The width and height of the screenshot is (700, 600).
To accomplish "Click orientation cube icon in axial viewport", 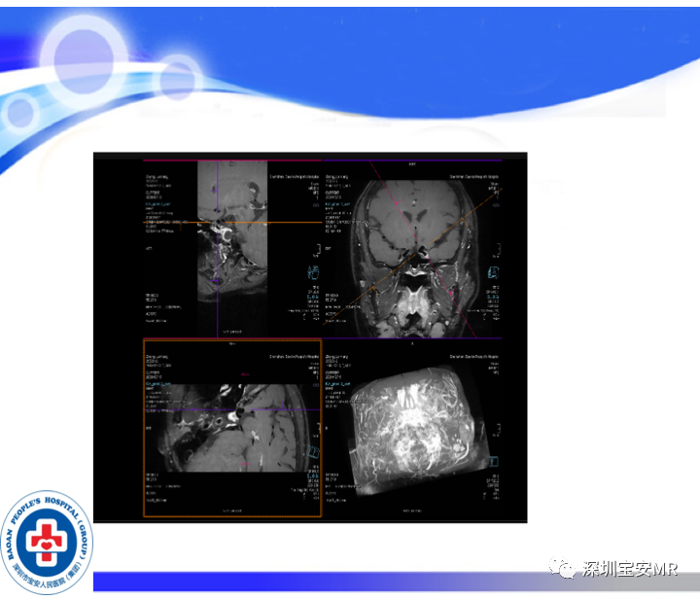I will 314,453.
